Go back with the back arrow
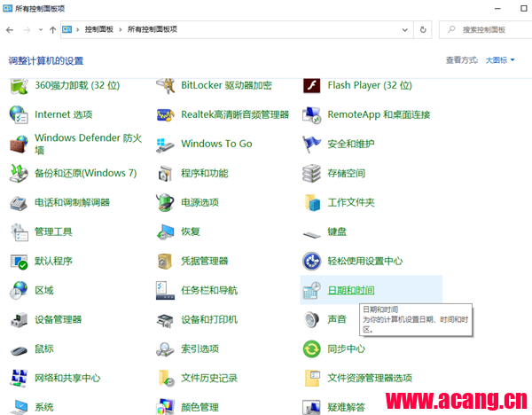This screenshot has height=415, width=532. (10, 30)
